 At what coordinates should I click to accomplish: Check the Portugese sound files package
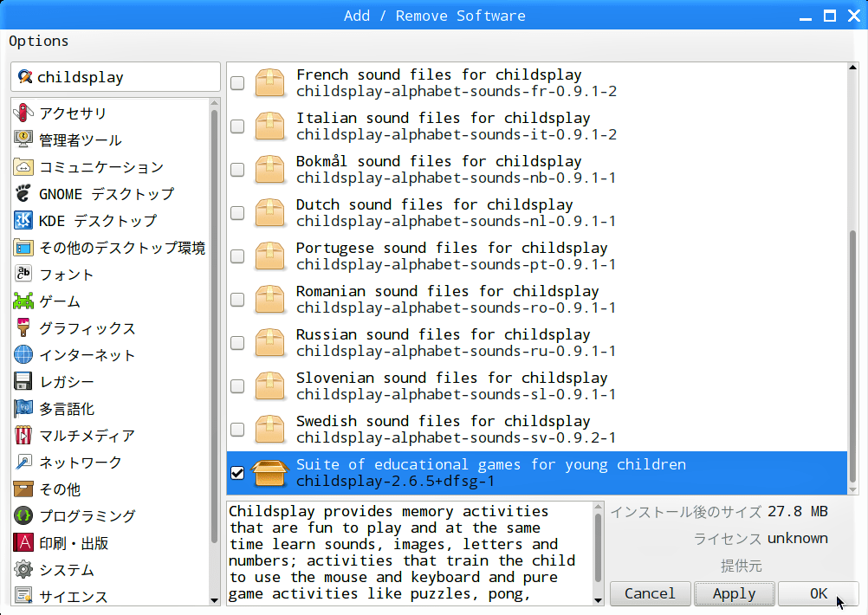coord(237,256)
